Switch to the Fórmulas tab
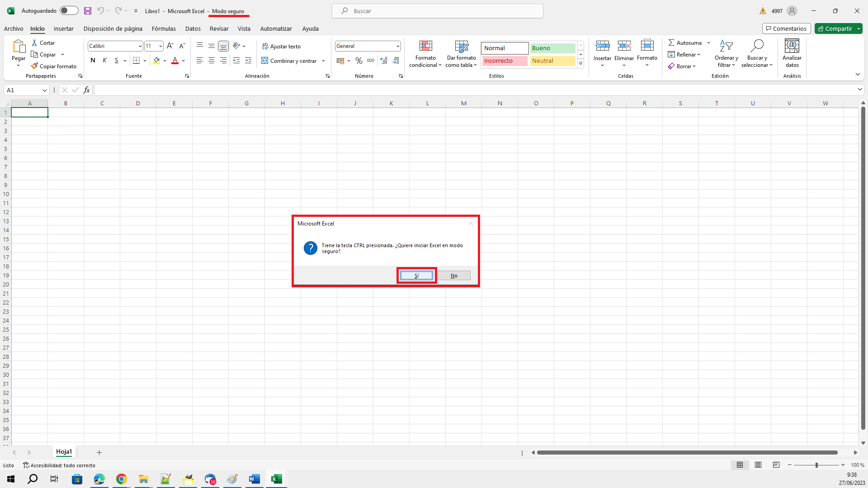Image resolution: width=868 pixels, height=488 pixels. [x=164, y=28]
